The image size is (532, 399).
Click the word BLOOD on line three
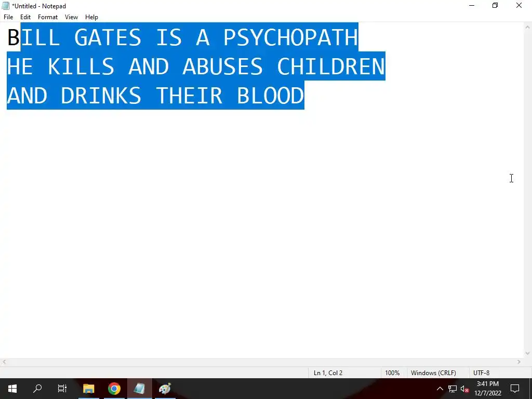[x=270, y=96]
